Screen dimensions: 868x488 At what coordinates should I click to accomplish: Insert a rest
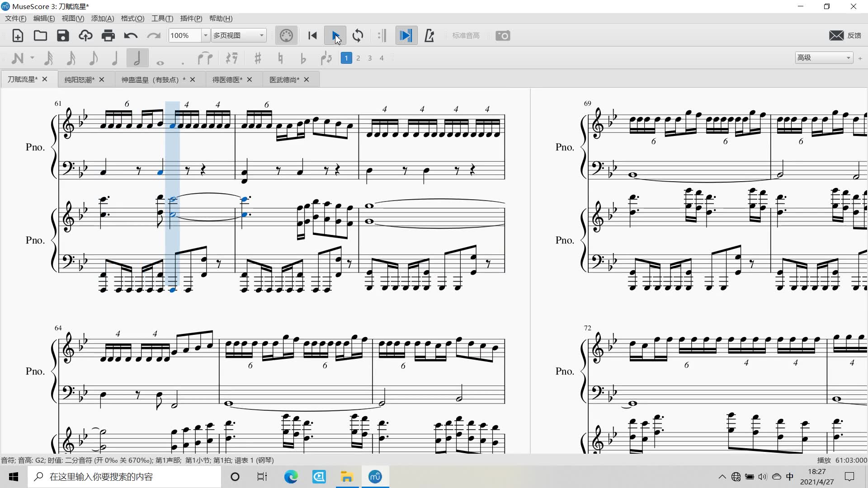point(232,58)
